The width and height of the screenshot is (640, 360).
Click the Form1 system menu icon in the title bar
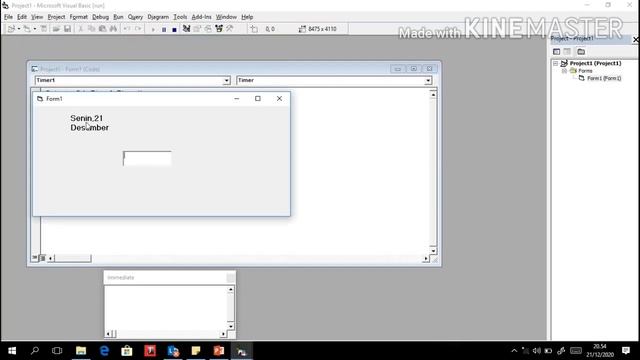click(x=40, y=99)
